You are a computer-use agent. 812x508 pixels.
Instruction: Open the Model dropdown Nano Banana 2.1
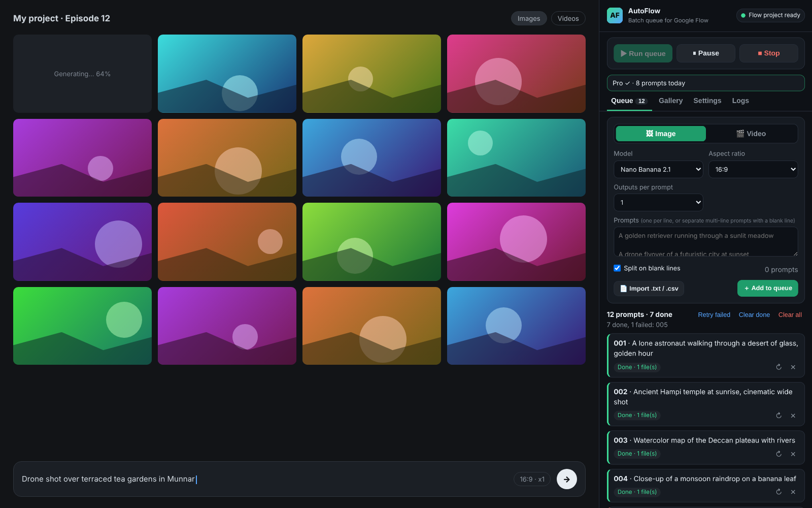658,170
